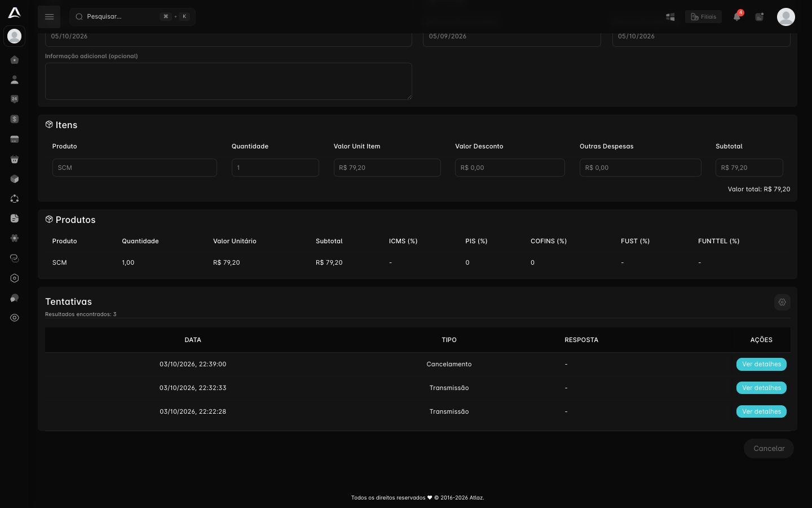Viewport: 812px width, 508px height.
Task: Open the chat bubbles icon in the sidebar
Action: (x=15, y=298)
